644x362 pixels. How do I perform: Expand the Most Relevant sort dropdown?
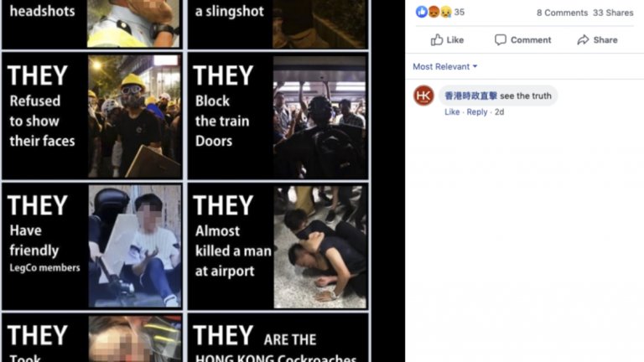(x=444, y=66)
